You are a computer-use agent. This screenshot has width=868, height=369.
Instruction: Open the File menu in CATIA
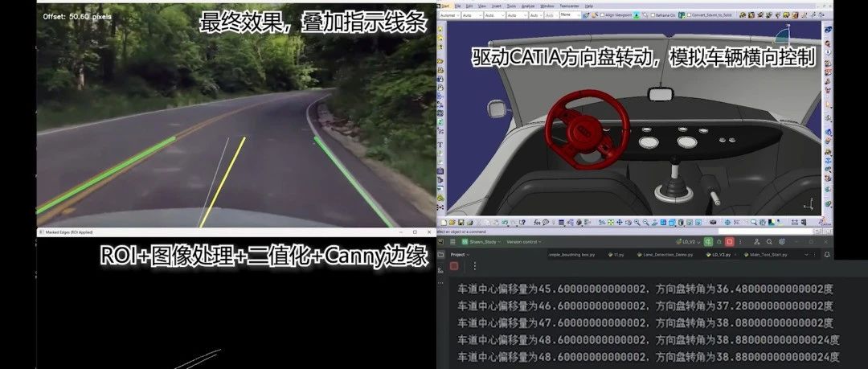[x=458, y=6]
